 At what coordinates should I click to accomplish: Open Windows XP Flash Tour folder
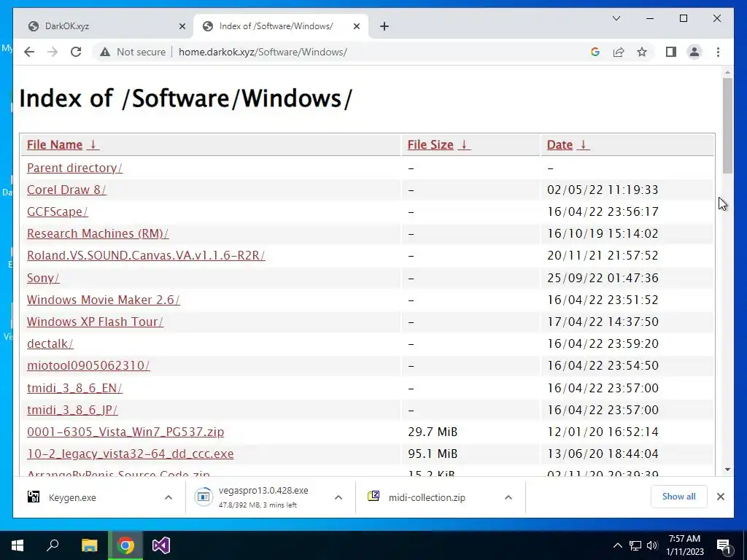(95, 322)
